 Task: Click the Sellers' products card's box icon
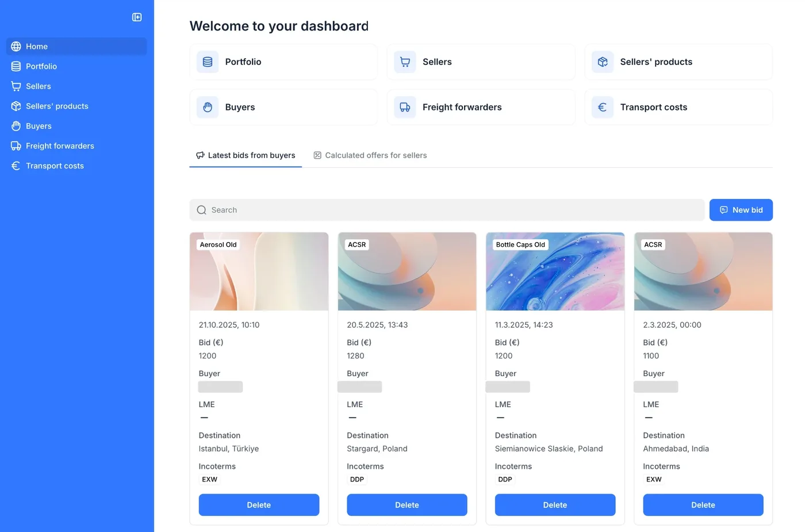click(x=603, y=62)
